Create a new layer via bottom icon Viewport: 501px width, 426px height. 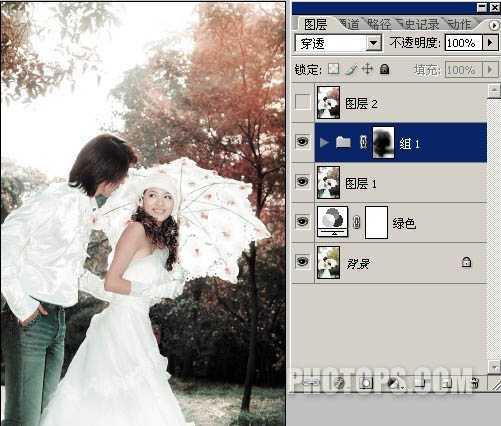pos(447,383)
